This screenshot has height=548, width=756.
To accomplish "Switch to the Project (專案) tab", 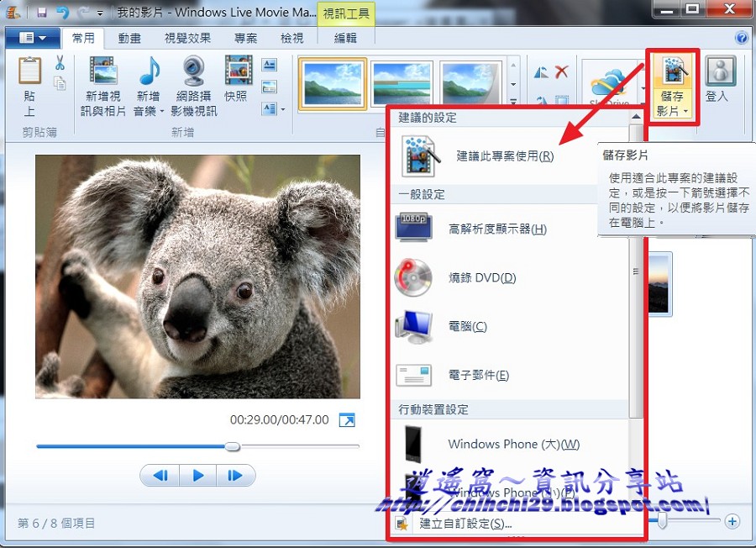I will 245,38.
